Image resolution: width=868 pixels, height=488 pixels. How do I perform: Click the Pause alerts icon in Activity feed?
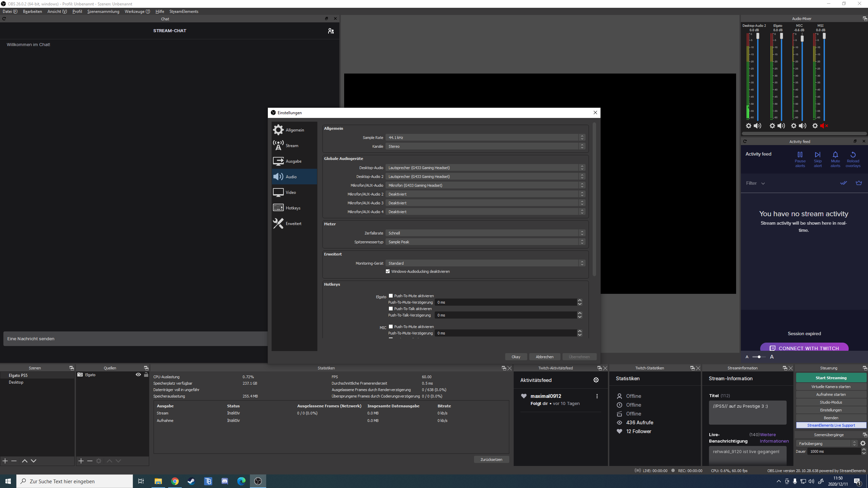(800, 155)
